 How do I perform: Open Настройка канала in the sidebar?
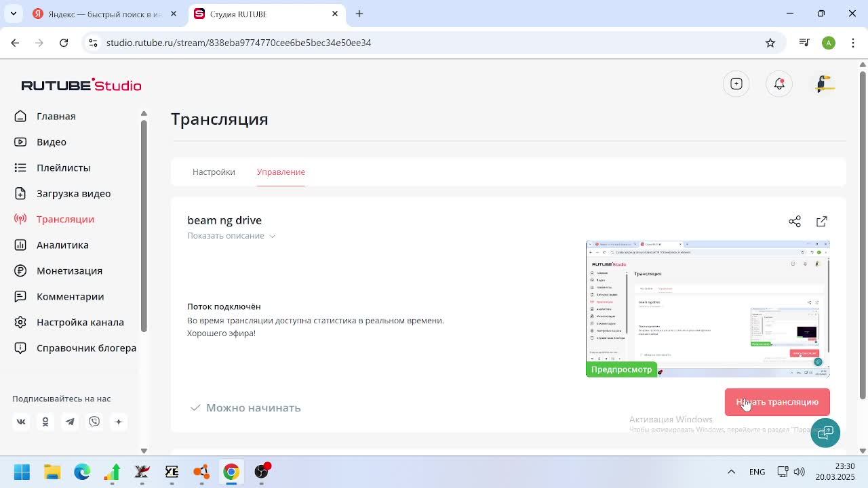pos(80,322)
